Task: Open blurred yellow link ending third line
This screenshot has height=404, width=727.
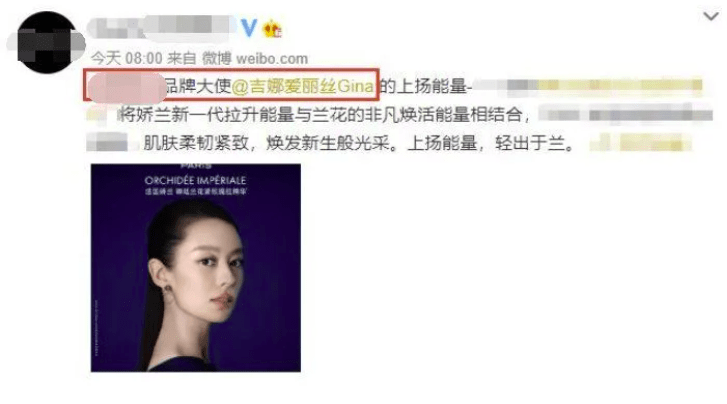Action: click(x=640, y=143)
